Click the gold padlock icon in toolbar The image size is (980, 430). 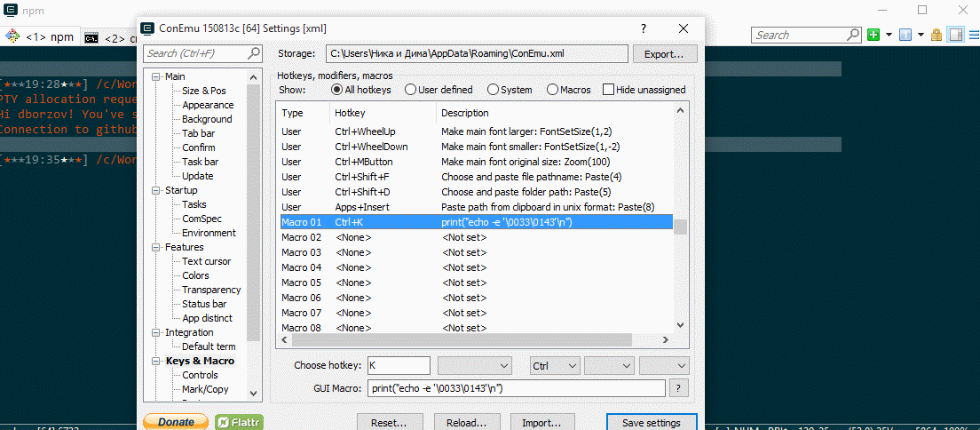[x=937, y=35]
